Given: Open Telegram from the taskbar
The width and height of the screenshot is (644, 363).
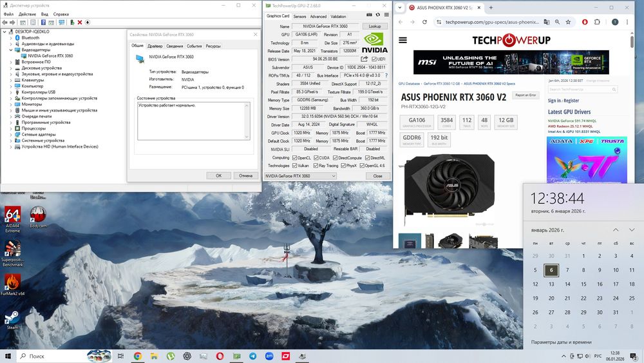Looking at the screenshot, I should pos(253,356).
